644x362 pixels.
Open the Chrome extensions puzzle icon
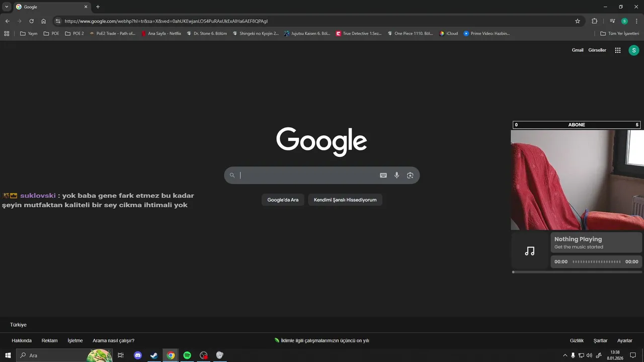(594, 21)
